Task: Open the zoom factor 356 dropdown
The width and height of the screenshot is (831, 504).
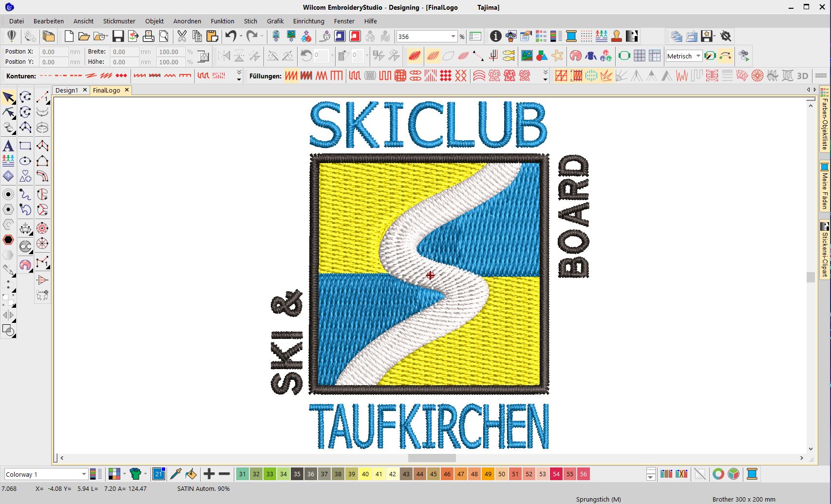Action: click(x=453, y=37)
